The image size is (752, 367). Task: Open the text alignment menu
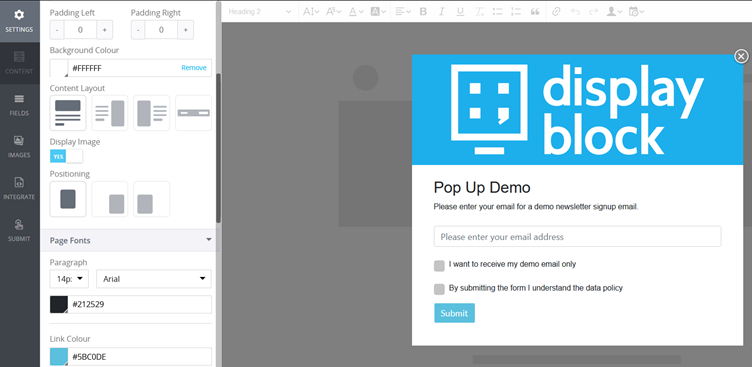(x=403, y=12)
